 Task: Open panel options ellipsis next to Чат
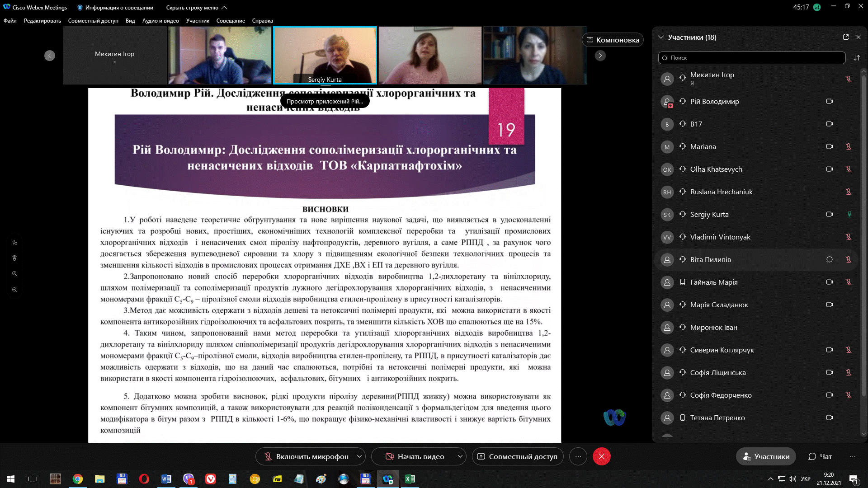pyautogui.click(x=853, y=456)
